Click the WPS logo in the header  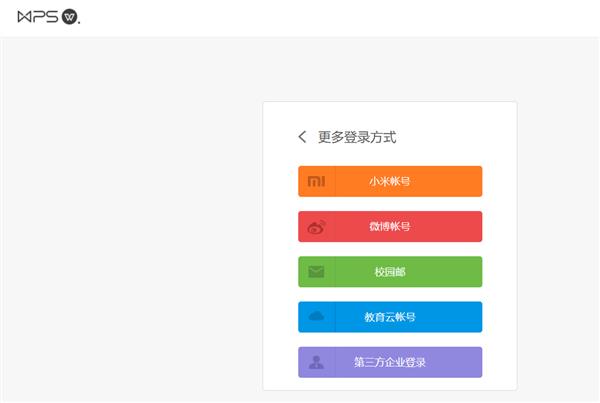click(49, 17)
